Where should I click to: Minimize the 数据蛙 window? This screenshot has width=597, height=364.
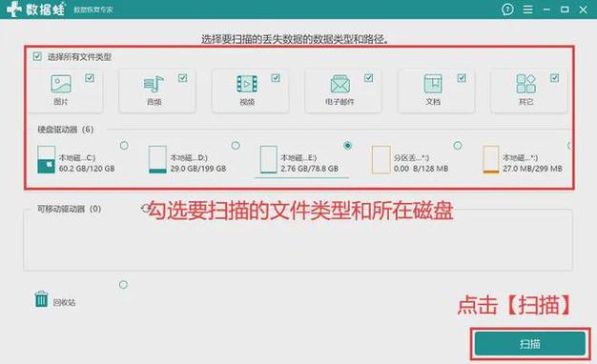coord(546,10)
